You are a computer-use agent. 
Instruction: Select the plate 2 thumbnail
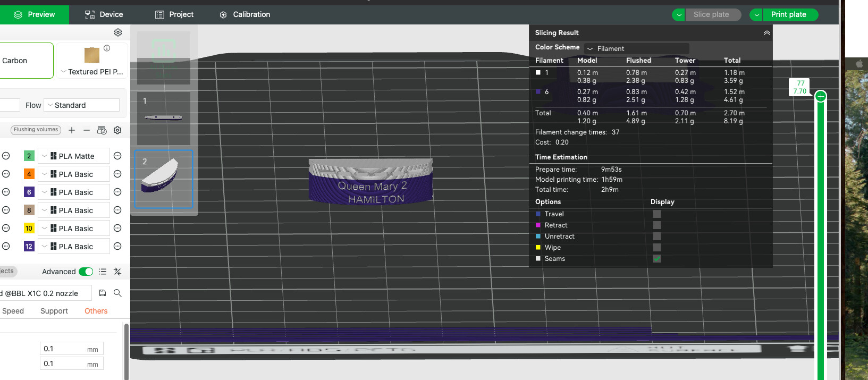coord(164,179)
